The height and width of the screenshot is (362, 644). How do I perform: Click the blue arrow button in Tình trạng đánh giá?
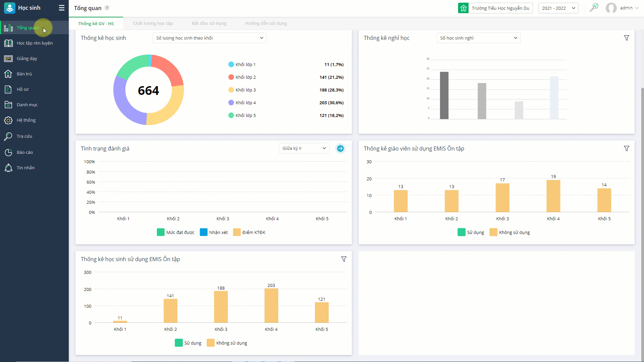pos(340,148)
